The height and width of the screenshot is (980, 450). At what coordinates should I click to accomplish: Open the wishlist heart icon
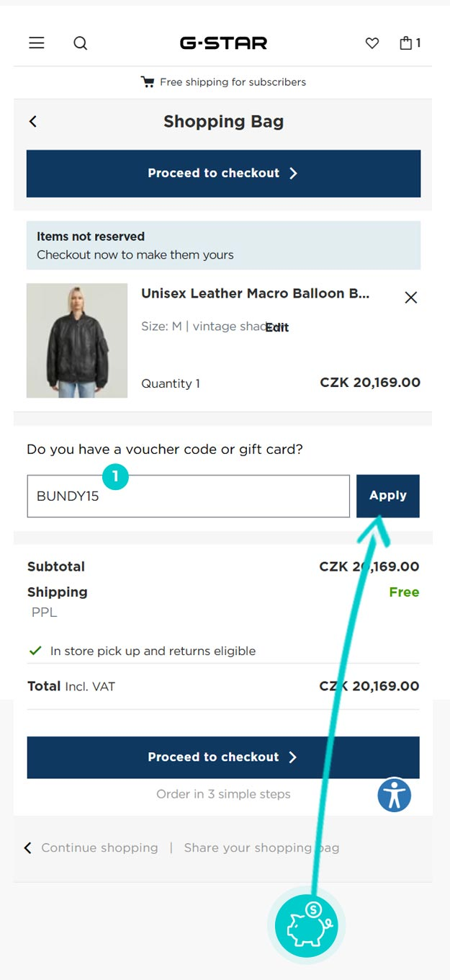point(372,43)
